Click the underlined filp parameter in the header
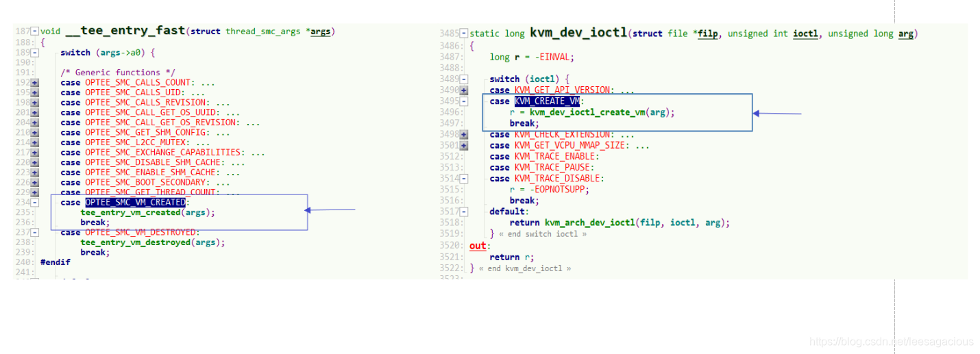The image size is (980, 354). (x=707, y=34)
